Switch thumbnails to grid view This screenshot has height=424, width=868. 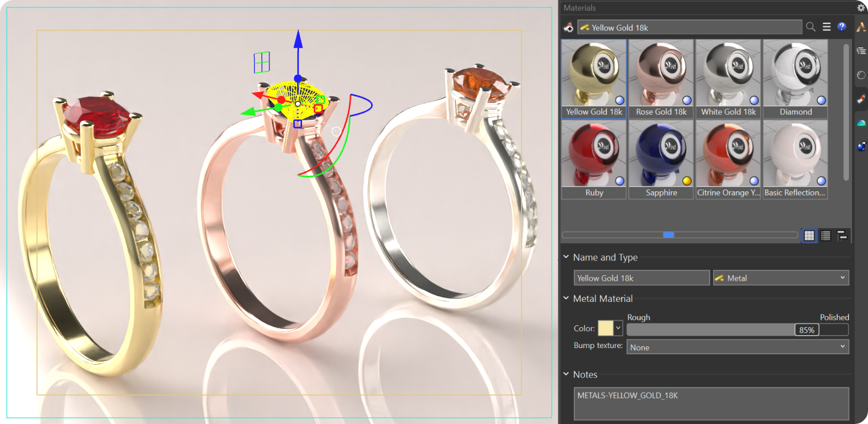pos(809,235)
